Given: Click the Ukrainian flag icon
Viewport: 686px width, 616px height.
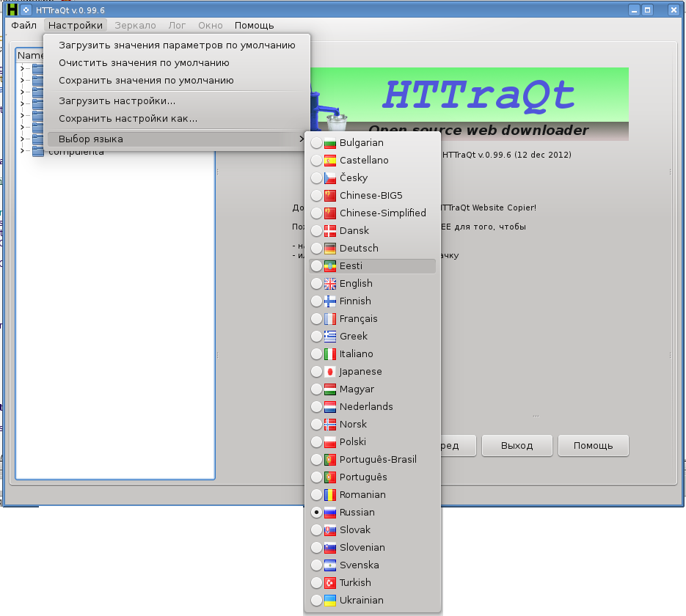Looking at the screenshot, I should (330, 601).
